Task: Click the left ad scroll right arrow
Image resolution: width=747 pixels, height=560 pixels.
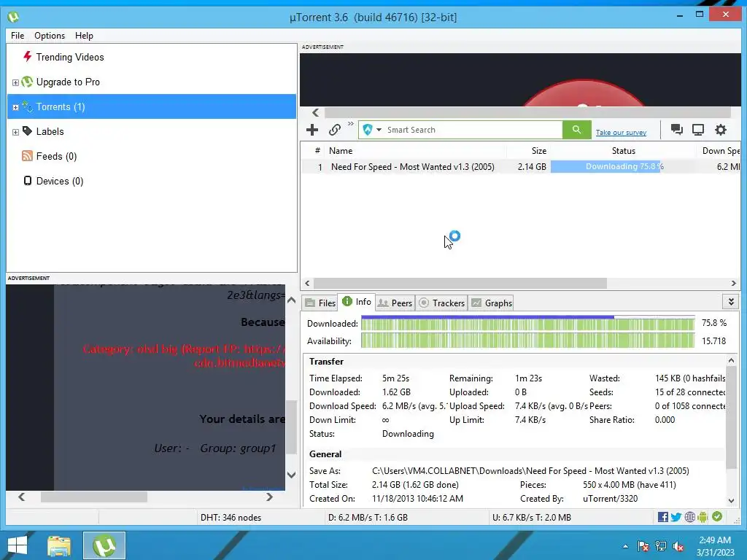Action: pos(269,497)
